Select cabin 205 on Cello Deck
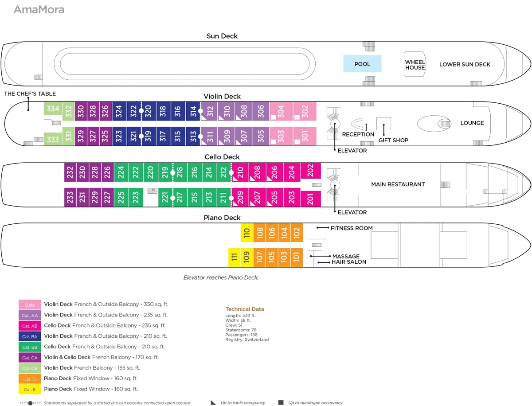 click(x=274, y=197)
